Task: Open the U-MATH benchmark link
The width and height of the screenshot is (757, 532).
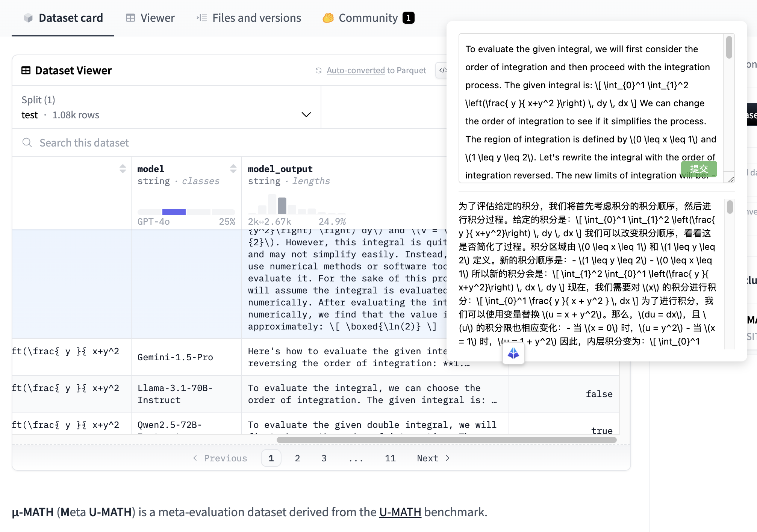Action: pos(400,512)
